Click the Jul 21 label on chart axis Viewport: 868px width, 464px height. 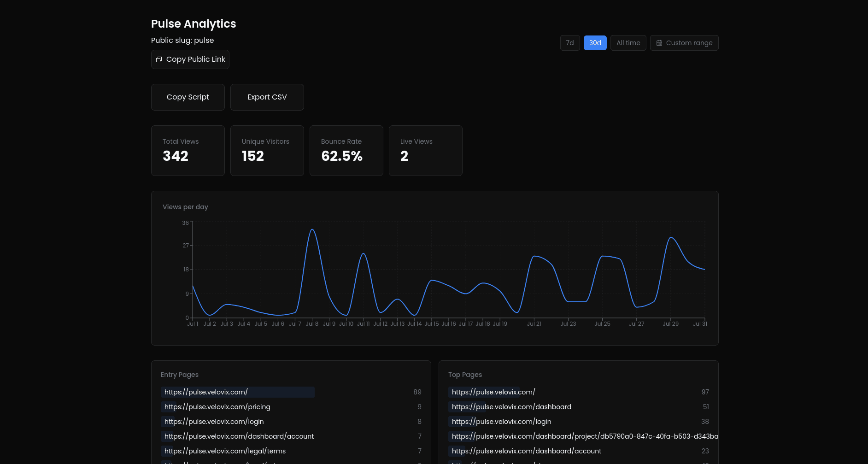coord(534,324)
